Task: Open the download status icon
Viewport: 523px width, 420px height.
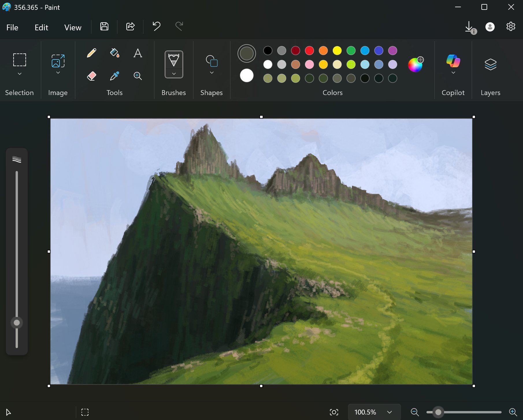Action: (x=470, y=27)
